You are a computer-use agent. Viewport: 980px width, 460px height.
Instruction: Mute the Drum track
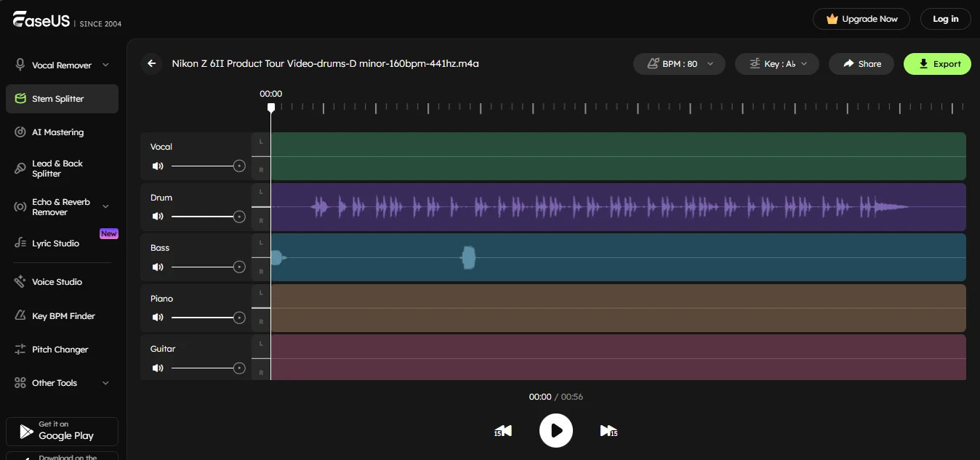click(157, 216)
